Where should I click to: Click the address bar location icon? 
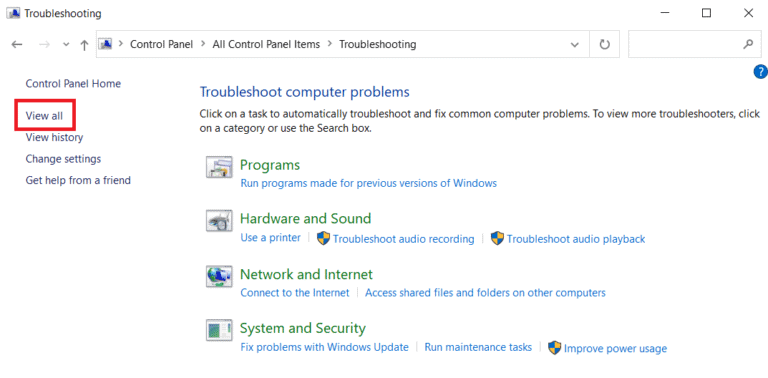pyautogui.click(x=106, y=44)
